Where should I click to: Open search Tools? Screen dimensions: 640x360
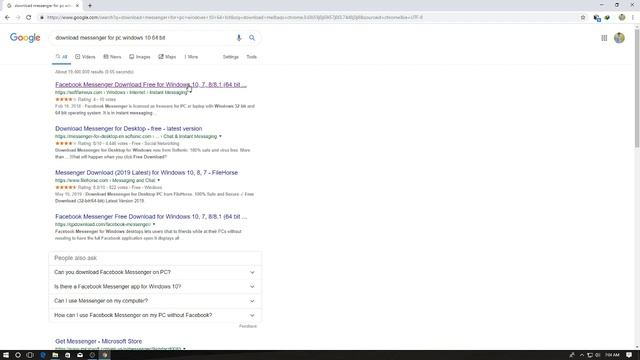point(251,57)
